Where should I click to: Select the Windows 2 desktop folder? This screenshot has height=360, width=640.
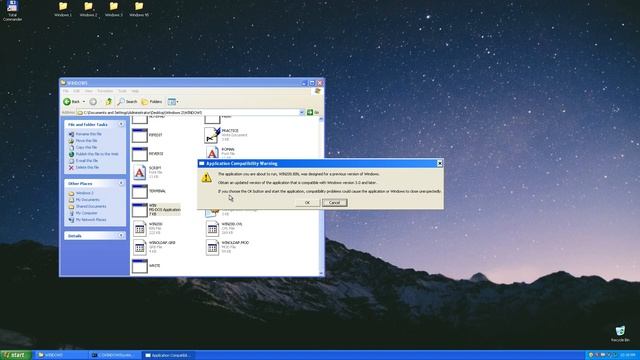tap(88, 9)
